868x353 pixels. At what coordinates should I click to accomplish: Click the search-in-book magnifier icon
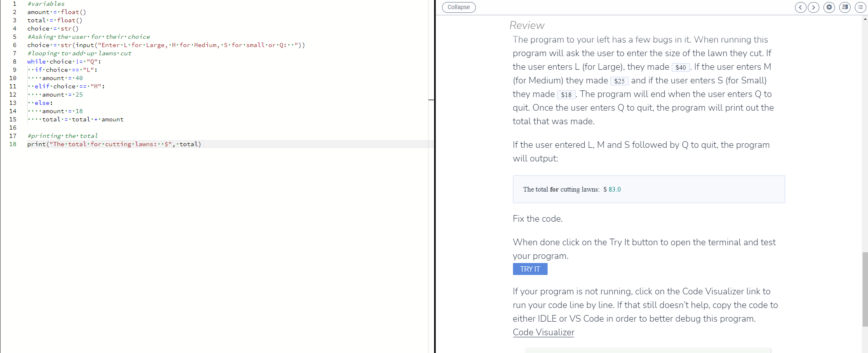(x=845, y=7)
